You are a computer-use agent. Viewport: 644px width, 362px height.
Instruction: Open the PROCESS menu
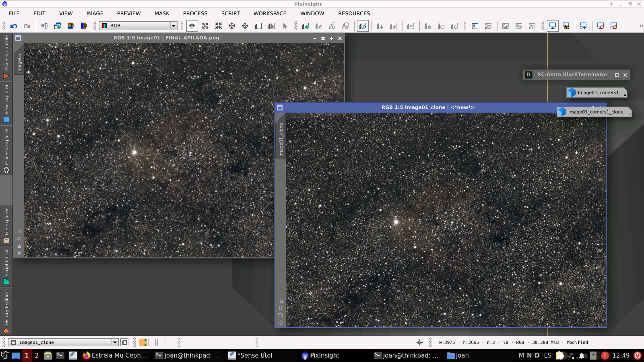(x=195, y=13)
